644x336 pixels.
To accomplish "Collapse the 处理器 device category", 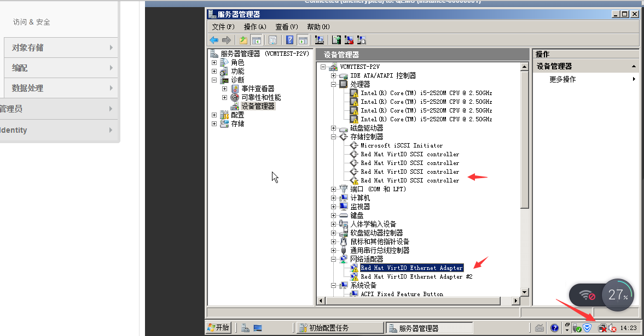I will (x=334, y=85).
